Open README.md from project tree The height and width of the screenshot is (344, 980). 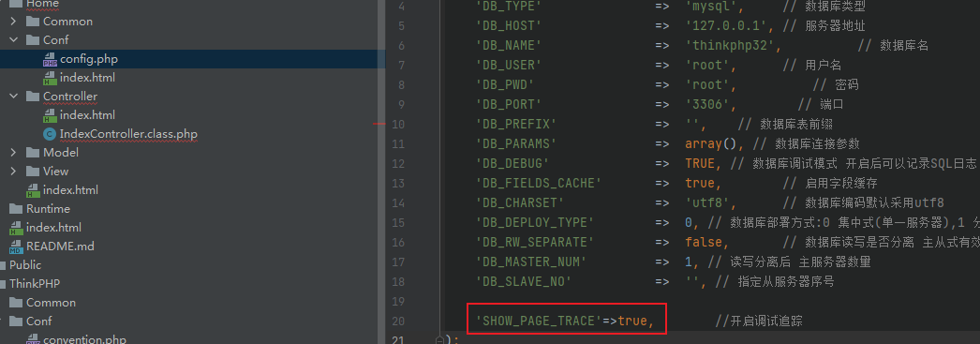(60, 247)
